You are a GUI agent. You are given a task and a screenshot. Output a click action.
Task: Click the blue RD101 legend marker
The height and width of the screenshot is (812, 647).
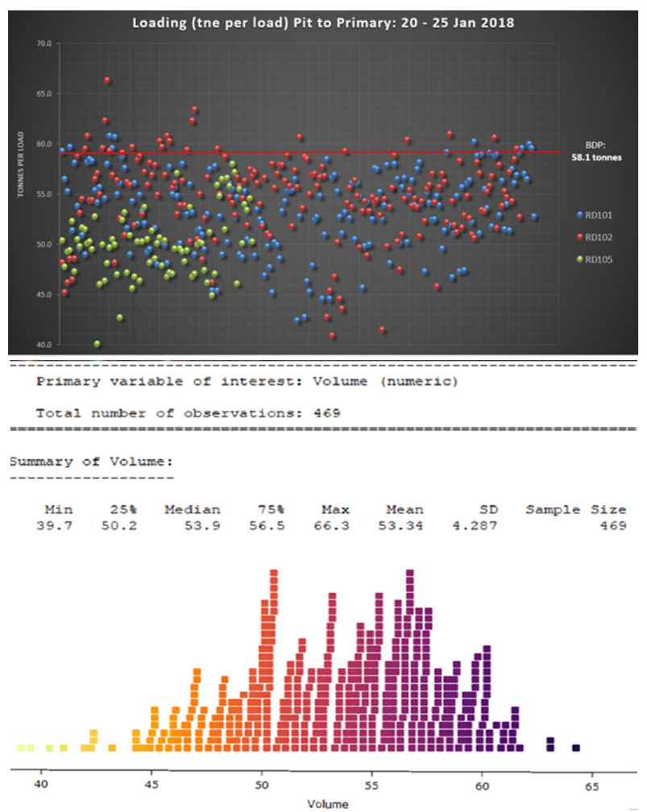coord(580,215)
